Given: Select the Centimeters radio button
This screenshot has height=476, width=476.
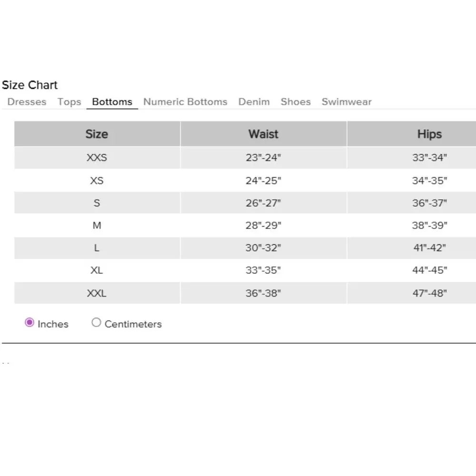Looking at the screenshot, I should pos(96,322).
